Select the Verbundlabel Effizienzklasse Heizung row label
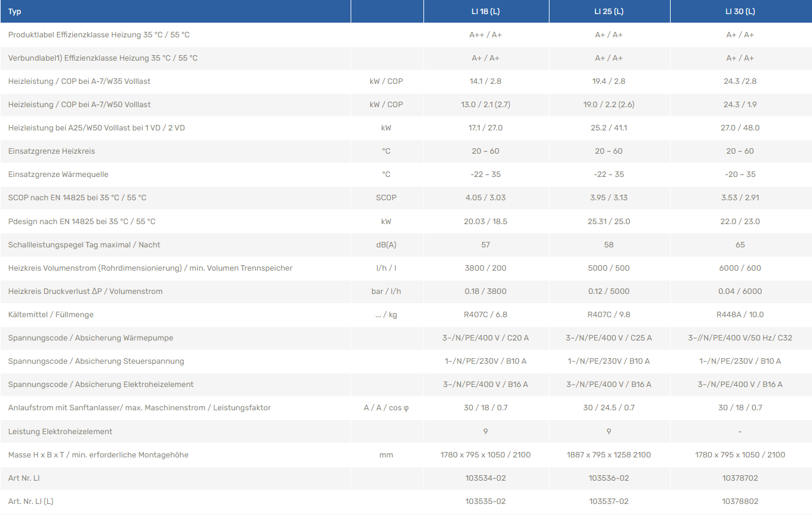The image size is (812, 515). (103, 58)
